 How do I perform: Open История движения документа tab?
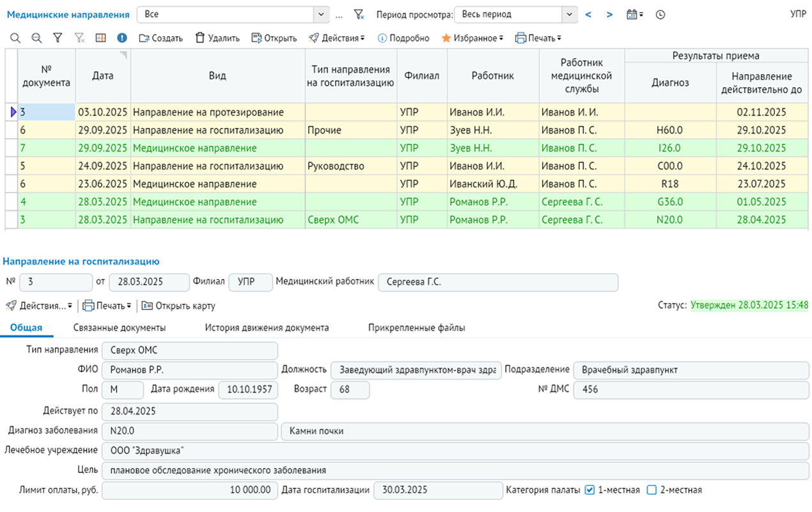pyautogui.click(x=267, y=327)
